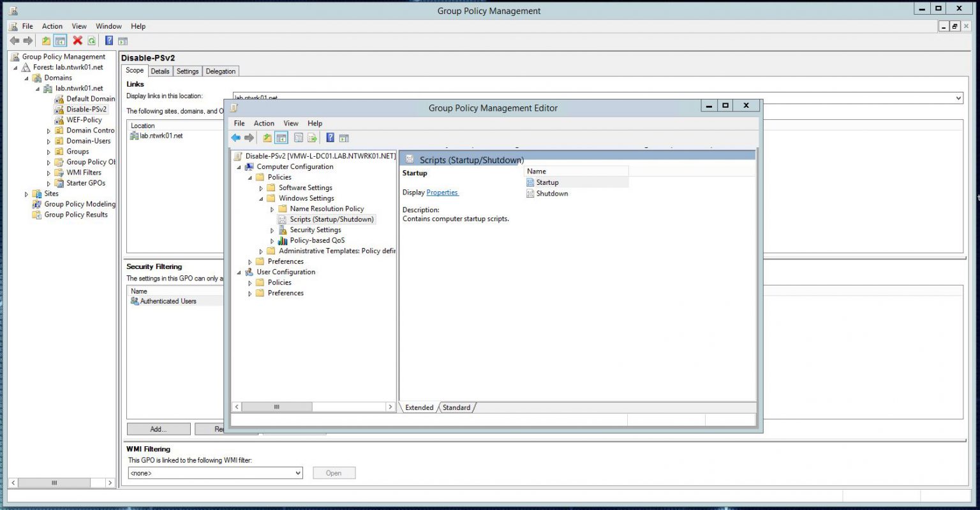
Task: Select the Delete (red X) icon in GPMC toolbar
Action: [x=78, y=40]
